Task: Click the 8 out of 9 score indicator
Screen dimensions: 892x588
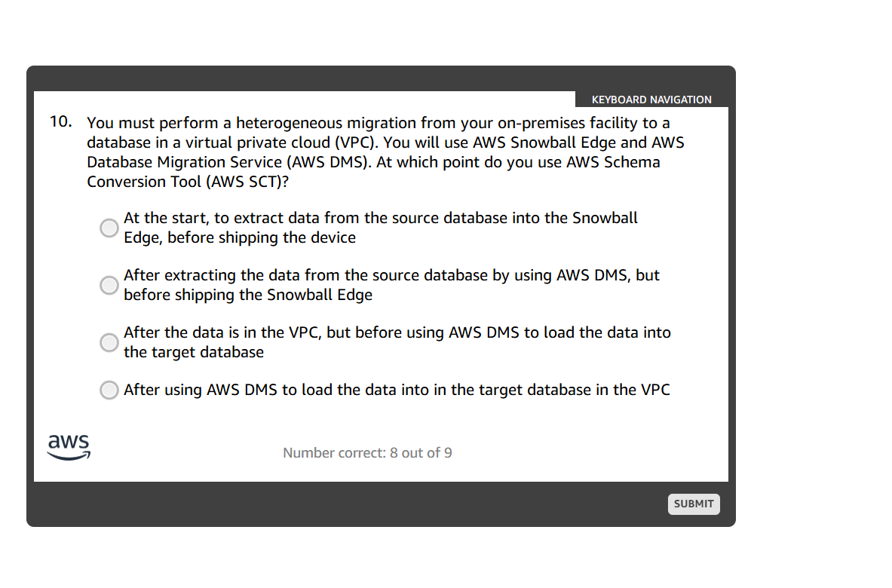Action: tap(421, 452)
